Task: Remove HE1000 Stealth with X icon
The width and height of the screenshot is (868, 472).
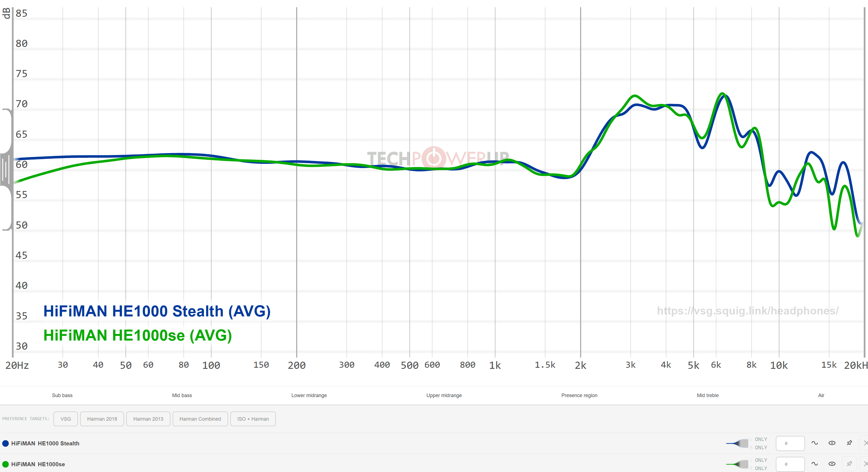Action: click(x=865, y=443)
